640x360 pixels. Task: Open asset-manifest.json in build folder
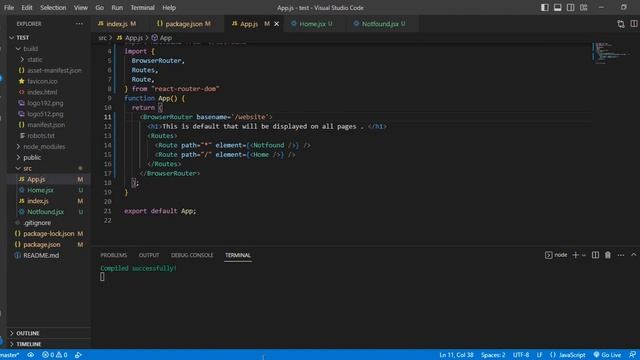click(49, 70)
